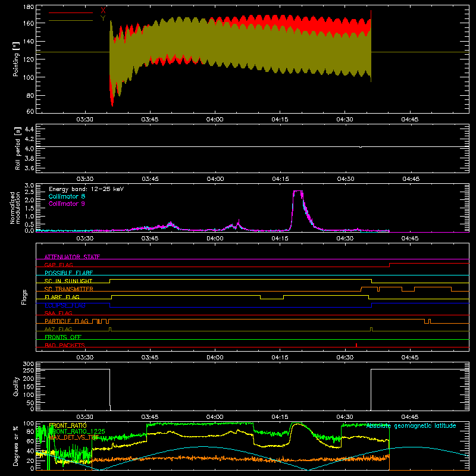
Task: Click the 'Energy band: 12-25 keV' text
Action: coord(86,189)
